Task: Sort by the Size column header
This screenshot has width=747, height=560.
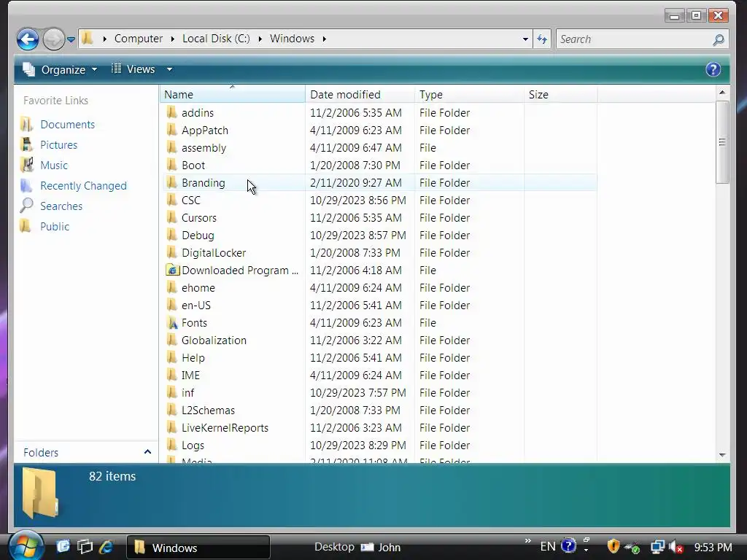Action: [561, 94]
